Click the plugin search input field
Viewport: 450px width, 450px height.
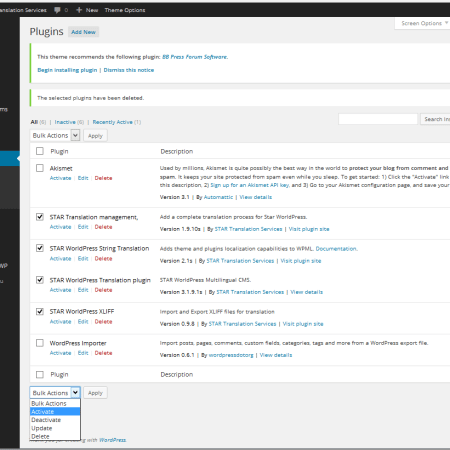point(378,119)
